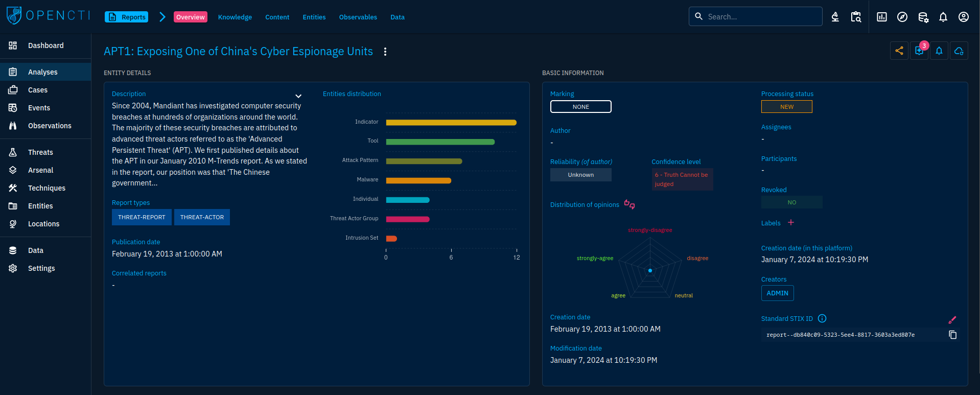Open the opinions thumbs icon
980x395 pixels.
[629, 204]
